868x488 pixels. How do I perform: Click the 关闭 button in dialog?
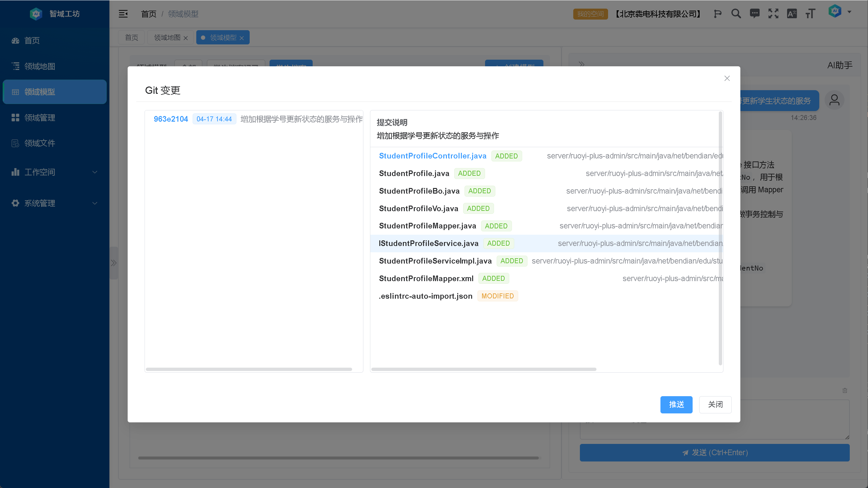(x=715, y=404)
